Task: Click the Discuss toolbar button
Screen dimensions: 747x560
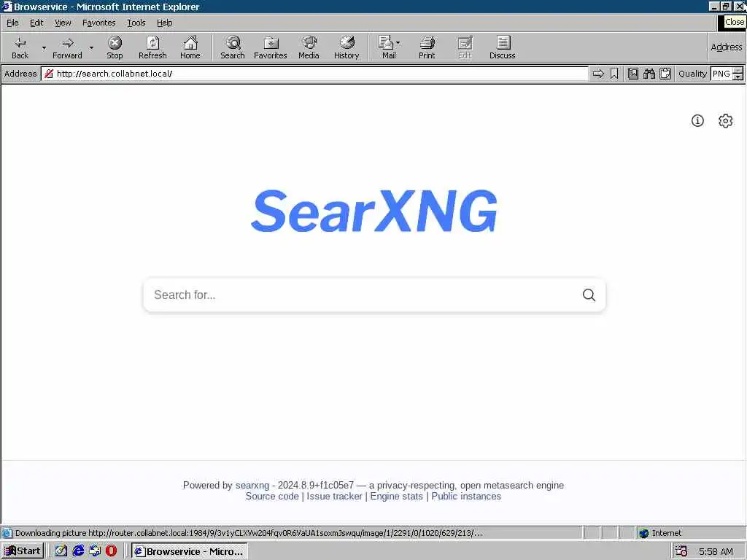Action: (502, 47)
